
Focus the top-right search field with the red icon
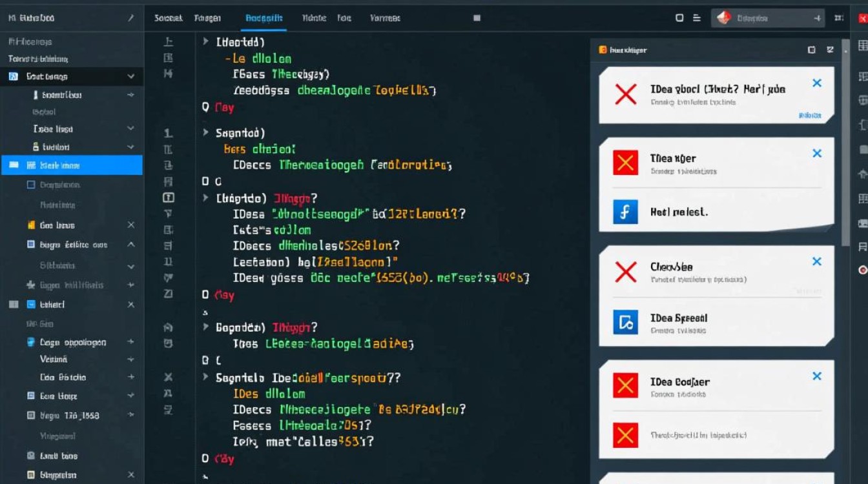coord(769,18)
